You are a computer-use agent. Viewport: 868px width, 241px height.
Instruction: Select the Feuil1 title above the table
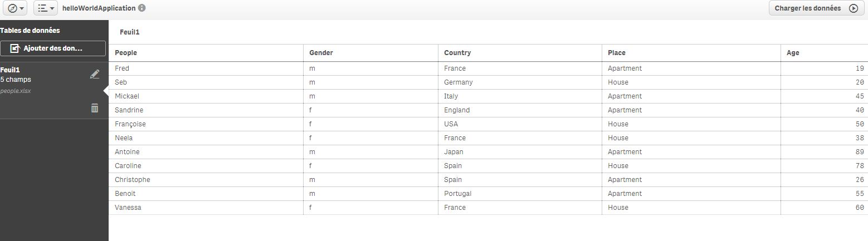(130, 32)
